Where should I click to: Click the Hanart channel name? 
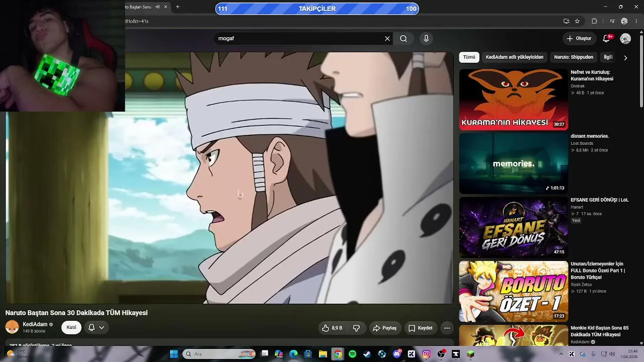577,207
